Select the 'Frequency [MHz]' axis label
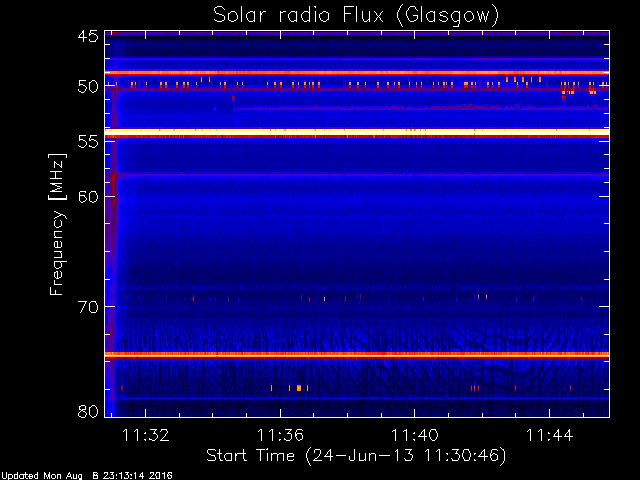The height and width of the screenshot is (480, 640). [57, 224]
